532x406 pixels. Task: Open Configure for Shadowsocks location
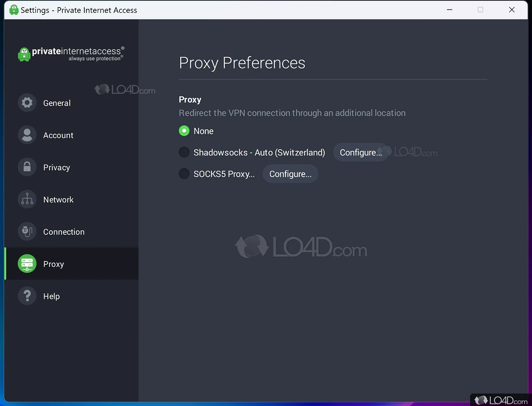[360, 153]
